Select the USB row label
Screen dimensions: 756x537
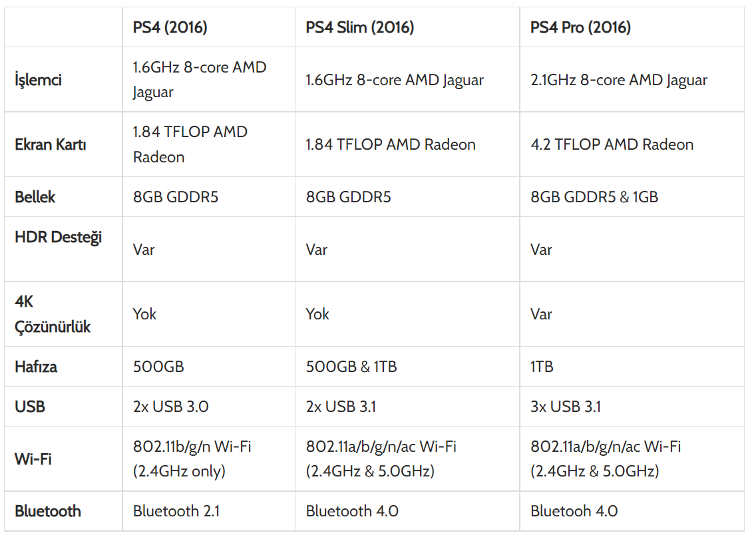tap(30, 407)
